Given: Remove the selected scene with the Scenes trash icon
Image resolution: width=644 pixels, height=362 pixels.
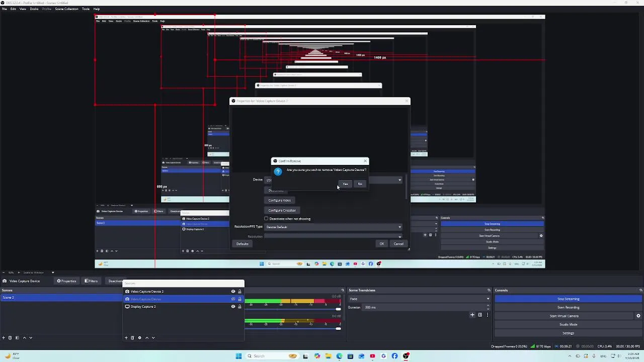Looking at the screenshot, I should tap(10, 338).
